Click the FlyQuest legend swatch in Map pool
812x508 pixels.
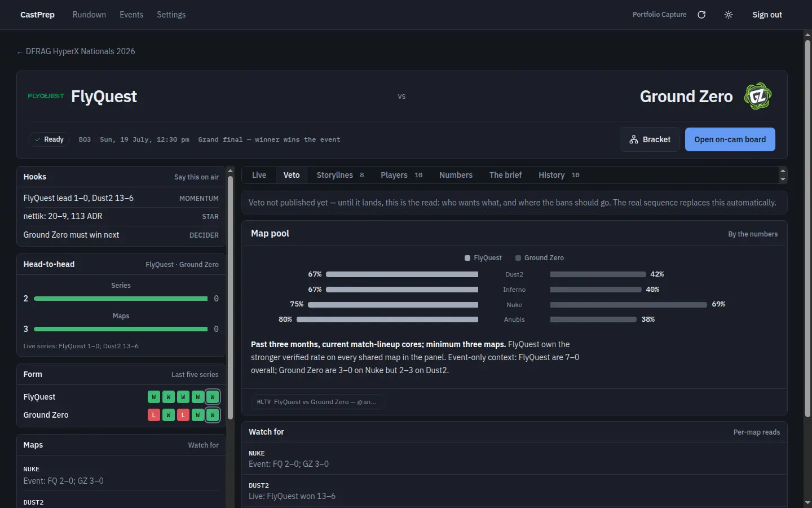pos(467,258)
